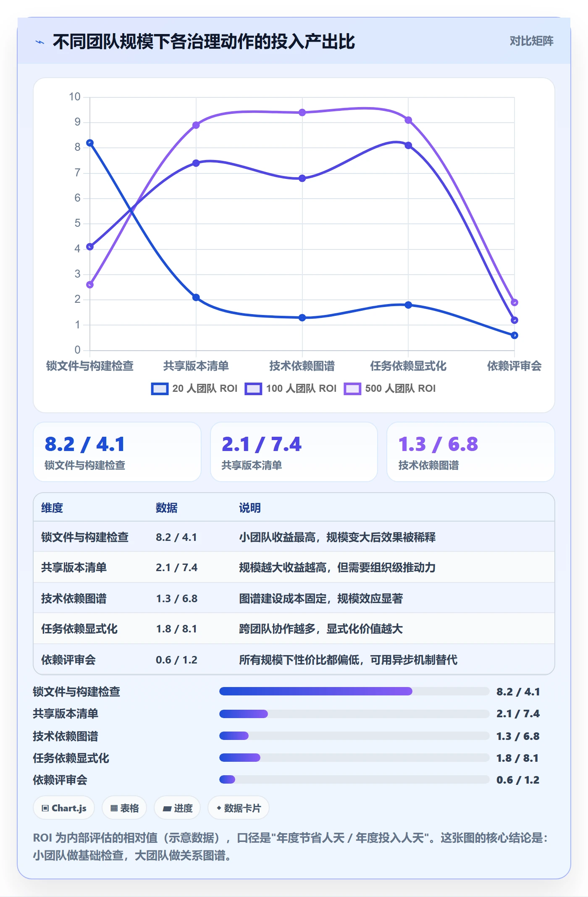Click the 0.6 / 1.2 table cell
This screenshot has height=897, width=588.
(176, 660)
